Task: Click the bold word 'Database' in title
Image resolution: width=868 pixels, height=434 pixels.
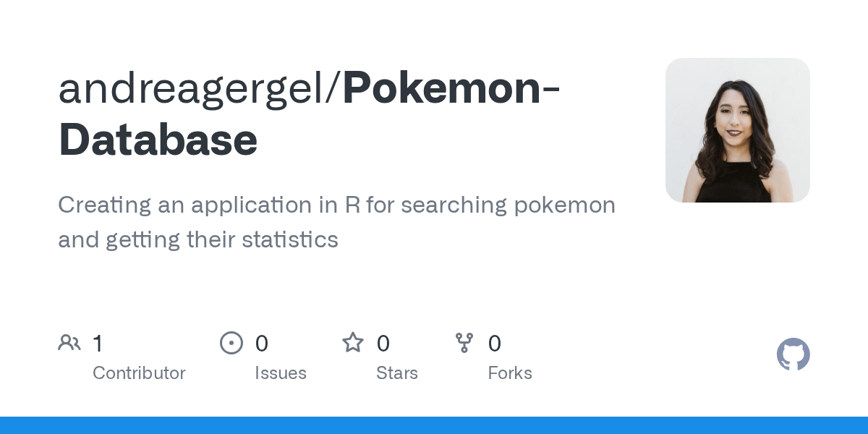Action: (x=158, y=140)
